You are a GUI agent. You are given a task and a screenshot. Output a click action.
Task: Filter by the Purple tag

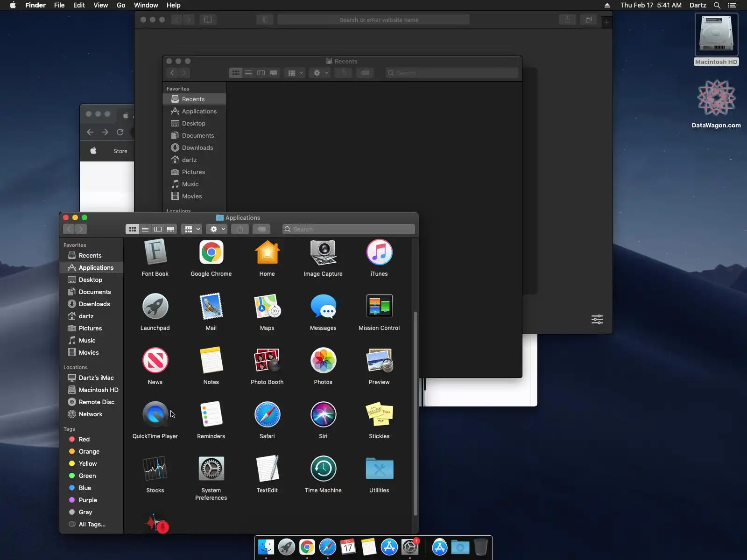[92, 500]
